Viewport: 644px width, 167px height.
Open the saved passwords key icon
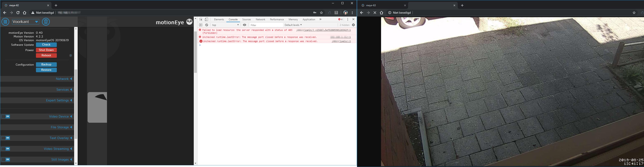(x=315, y=12)
